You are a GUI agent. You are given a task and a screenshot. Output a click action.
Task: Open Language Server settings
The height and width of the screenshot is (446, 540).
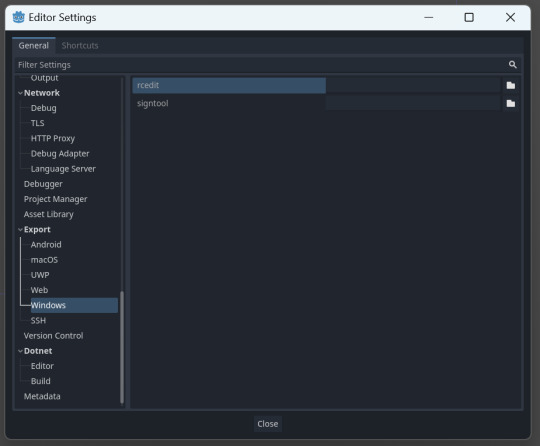pyautogui.click(x=63, y=169)
